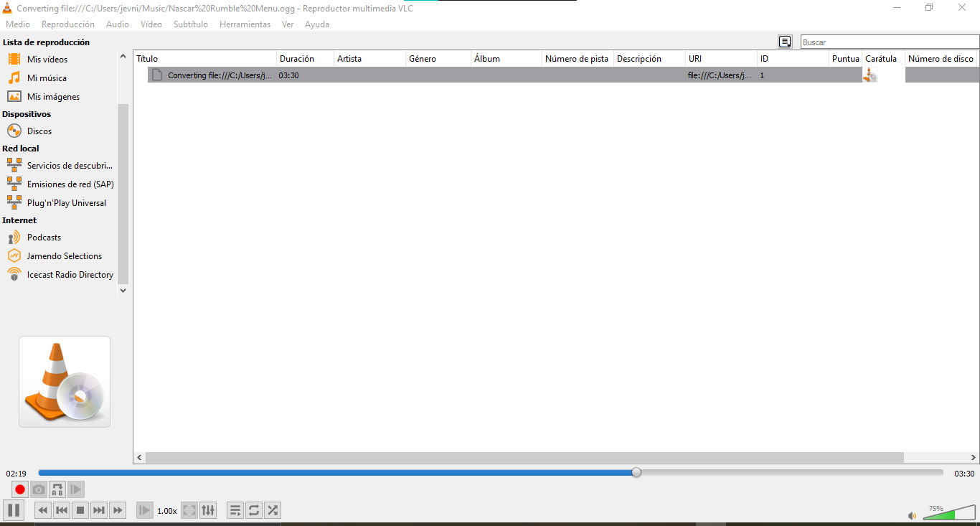The height and width of the screenshot is (526, 980).
Task: Toggle A-B loop between two points
Action: (57, 489)
